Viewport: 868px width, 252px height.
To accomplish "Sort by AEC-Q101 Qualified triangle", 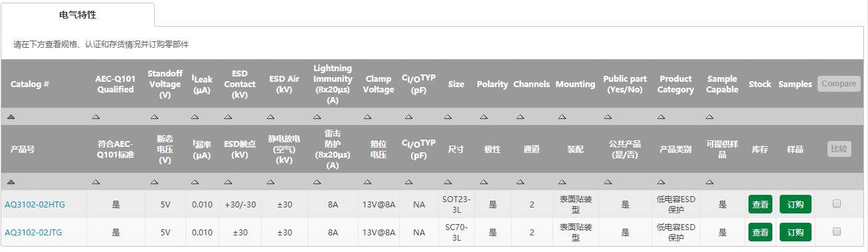I will [x=96, y=116].
